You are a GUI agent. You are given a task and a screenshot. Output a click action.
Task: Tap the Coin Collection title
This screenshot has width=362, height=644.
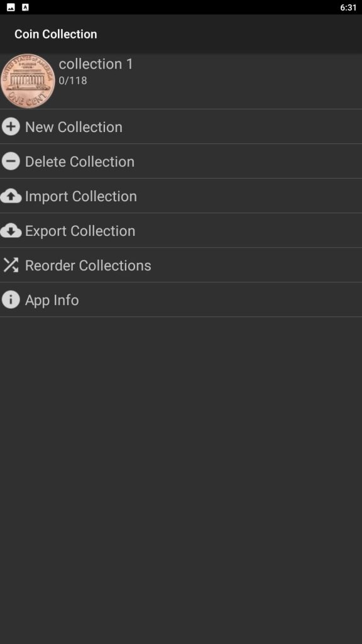56,34
